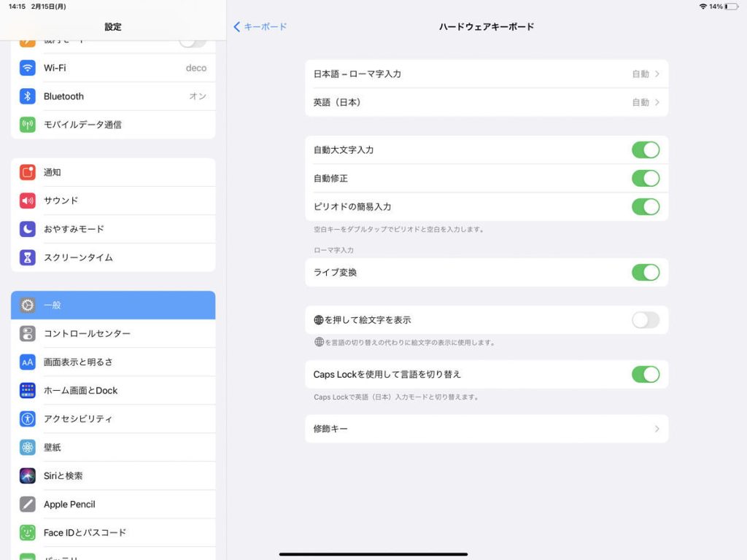Tap the Apple Pencil icon
747x560 pixels.
coord(28,504)
